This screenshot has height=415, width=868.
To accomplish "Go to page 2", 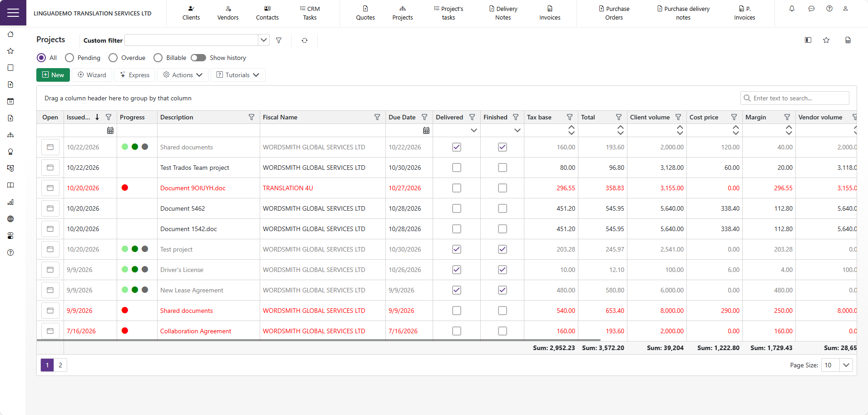I will click(x=60, y=365).
